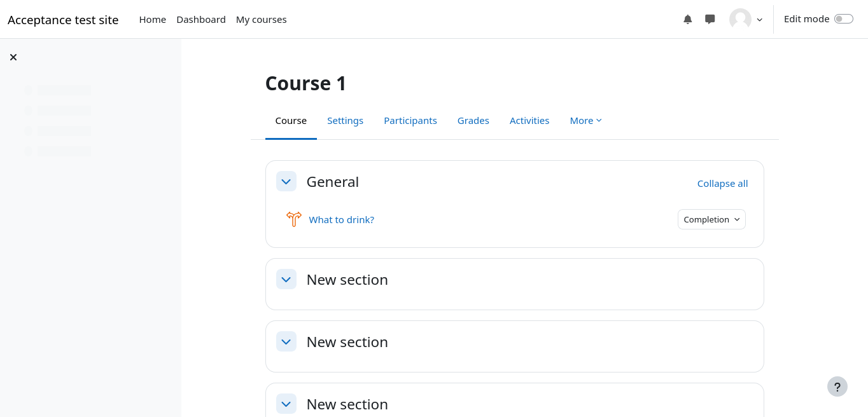The image size is (868, 417).
Task: Toggle Edit mode switch
Action: pos(843,19)
